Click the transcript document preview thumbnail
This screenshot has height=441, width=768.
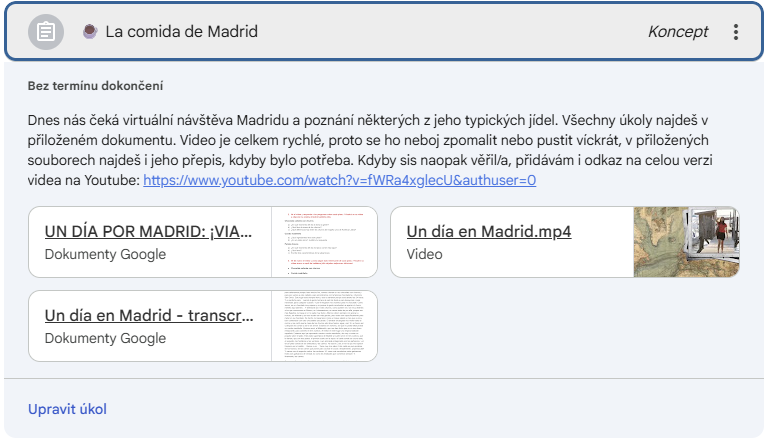pos(324,326)
